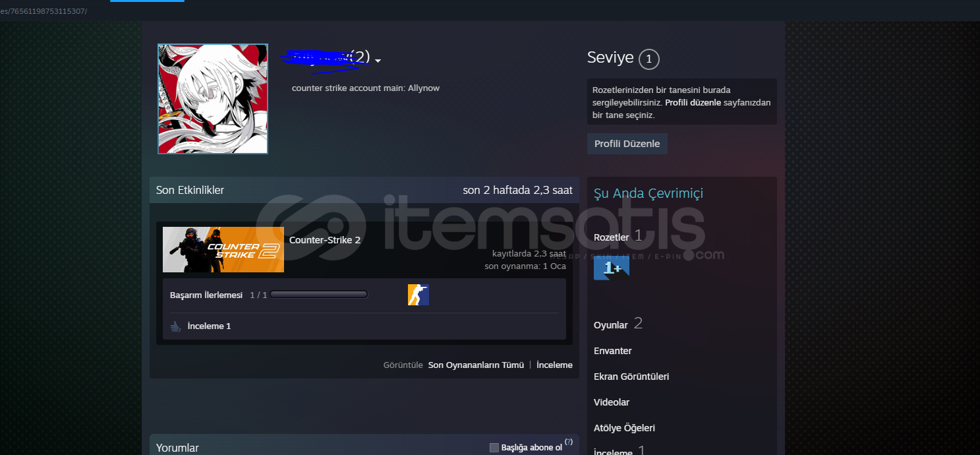980x455 pixels.
Task: Open the Counter-Strike 2 game banner
Action: (x=223, y=249)
